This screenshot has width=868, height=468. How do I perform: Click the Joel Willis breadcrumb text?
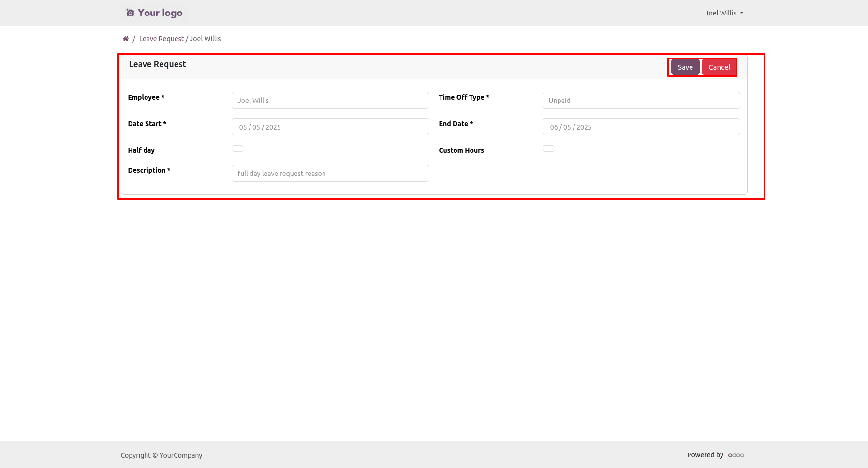[x=205, y=39]
